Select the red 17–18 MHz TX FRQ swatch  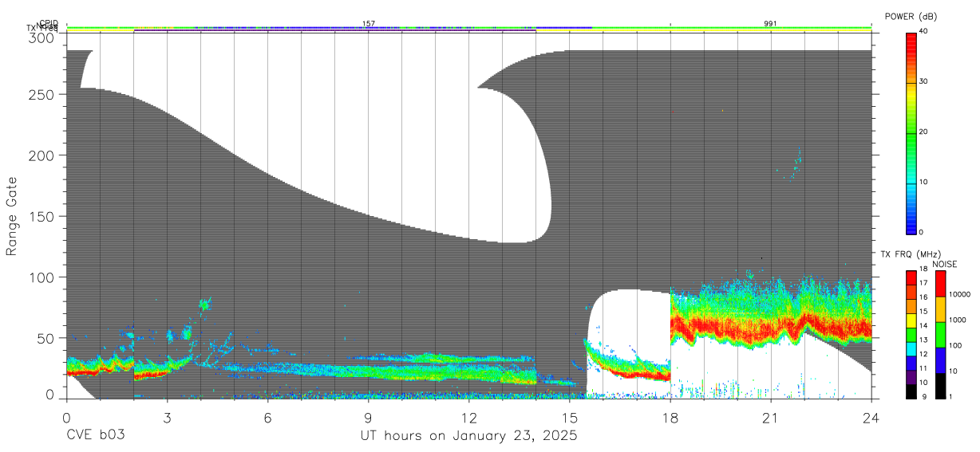[912, 277]
